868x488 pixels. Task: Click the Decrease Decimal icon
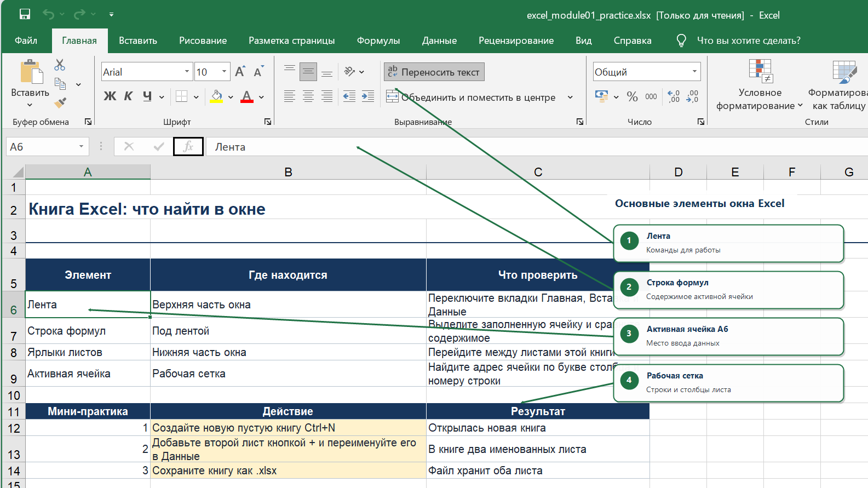[692, 96]
